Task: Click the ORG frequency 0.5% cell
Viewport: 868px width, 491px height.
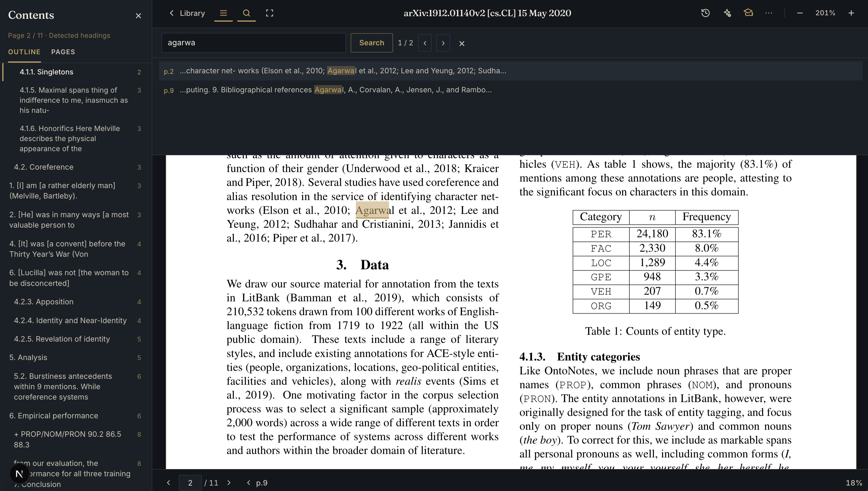Action: pyautogui.click(x=706, y=306)
